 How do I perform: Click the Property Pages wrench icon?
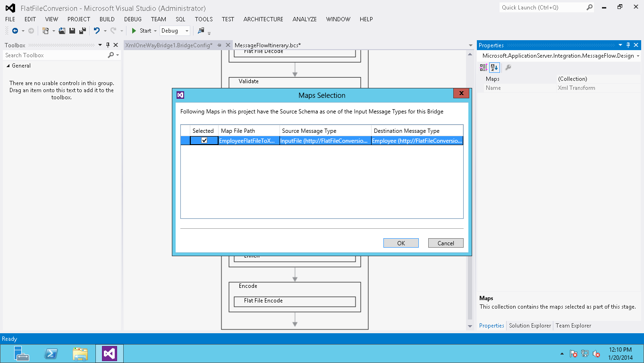[508, 67]
